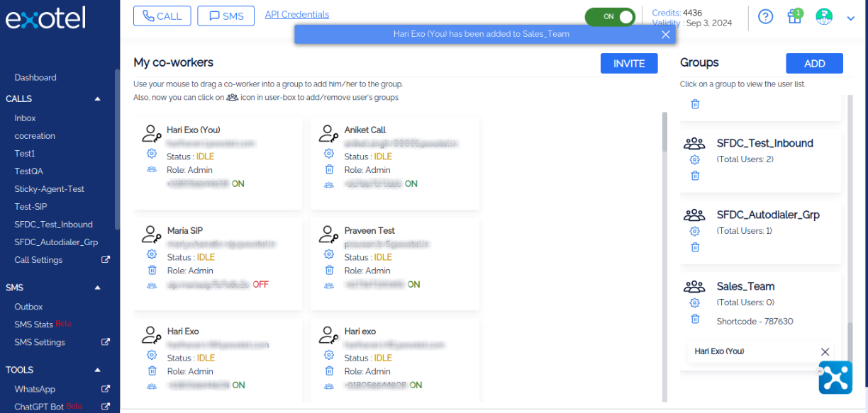This screenshot has width=868, height=413.
Task: Toggle Maria SIP device OFF status
Action: (x=260, y=285)
